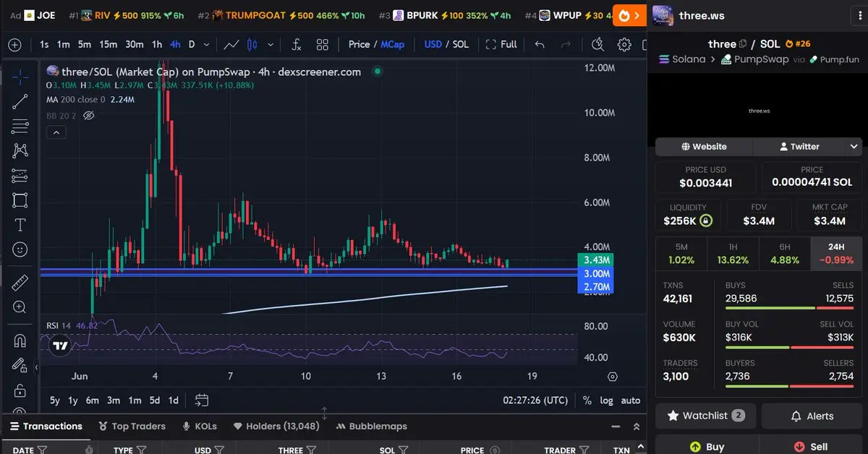Image resolution: width=868 pixels, height=454 pixels.
Task: Toggle lock all drawings
Action: 20,390
